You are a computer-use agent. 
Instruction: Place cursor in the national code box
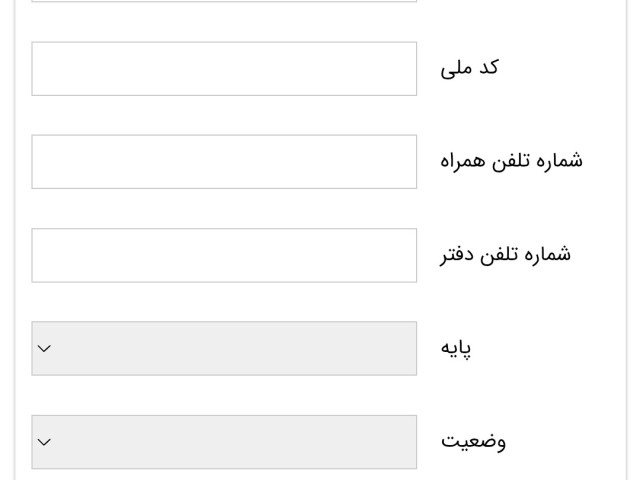224,68
